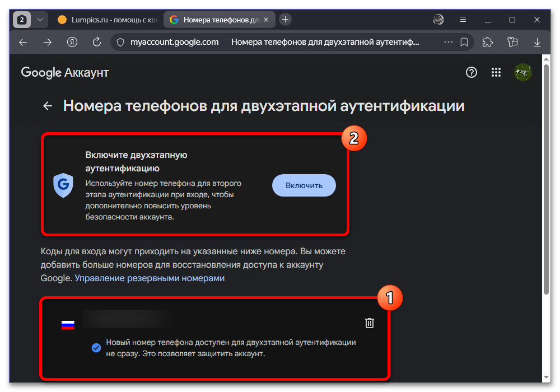
Task: Open the Google apps grid
Action: (x=496, y=72)
